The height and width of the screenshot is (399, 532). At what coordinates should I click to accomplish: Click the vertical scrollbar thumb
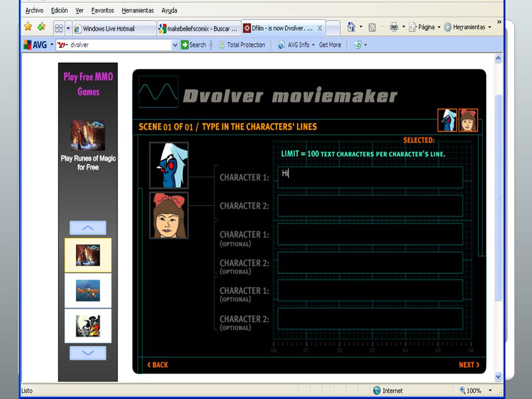coord(498,197)
